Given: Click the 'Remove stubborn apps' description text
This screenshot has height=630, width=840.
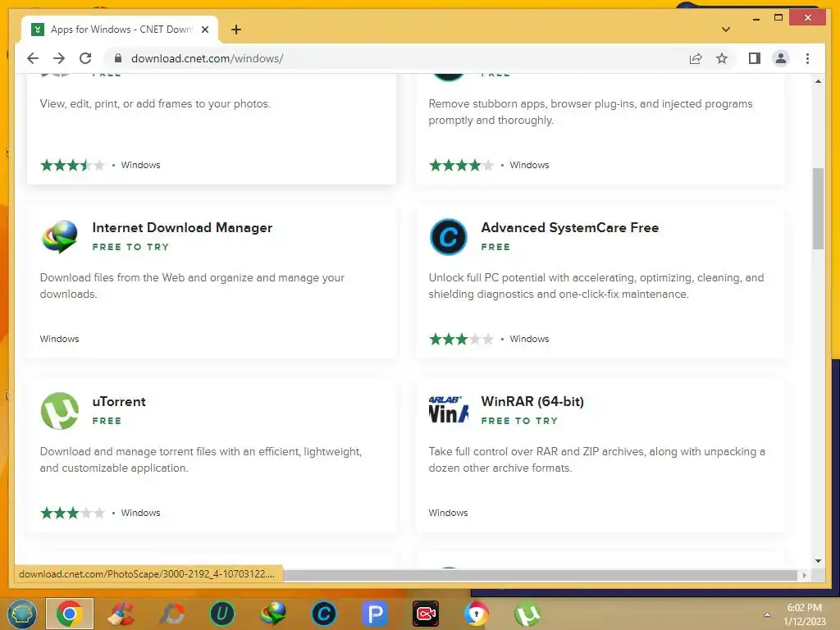Looking at the screenshot, I should [591, 112].
